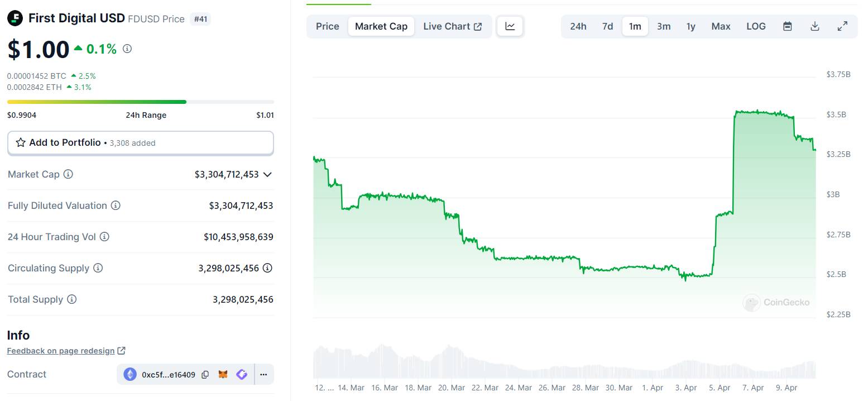Select the 7d time range

(608, 26)
